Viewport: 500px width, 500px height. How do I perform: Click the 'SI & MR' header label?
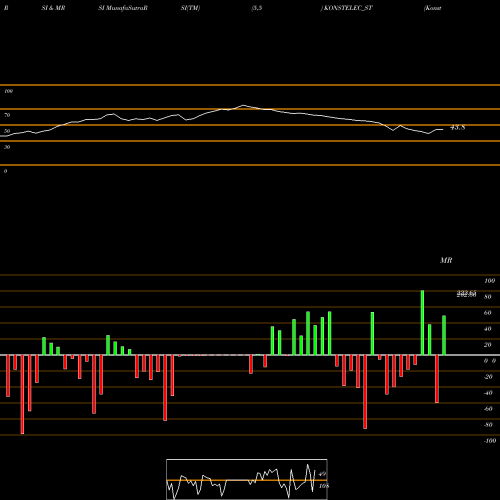53,8
